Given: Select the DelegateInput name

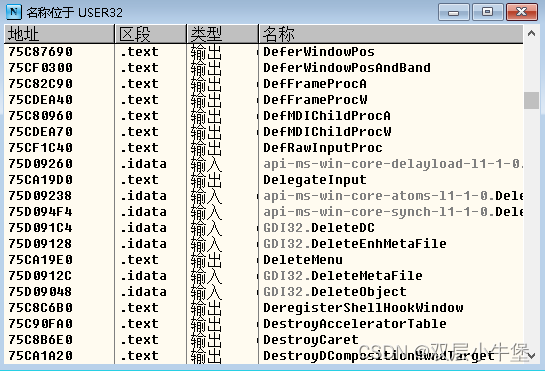Looking at the screenshot, I should (315, 180).
